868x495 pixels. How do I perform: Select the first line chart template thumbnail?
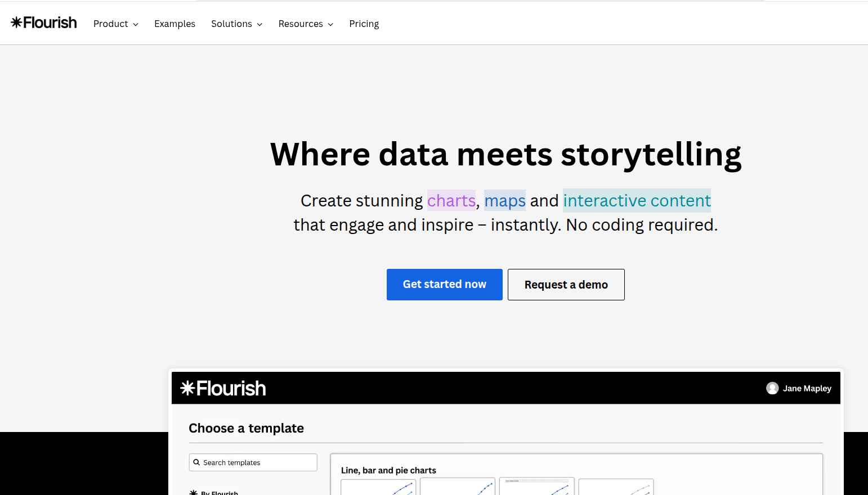[378, 487]
